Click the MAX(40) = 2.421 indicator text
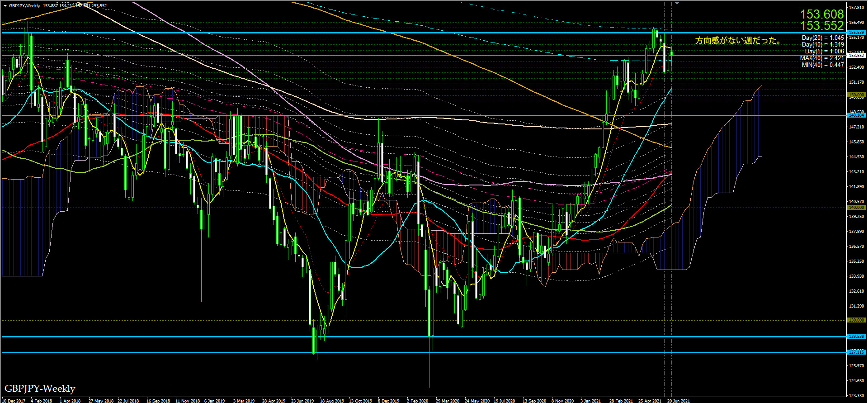Viewport: 868px width, 403px height. coord(822,58)
